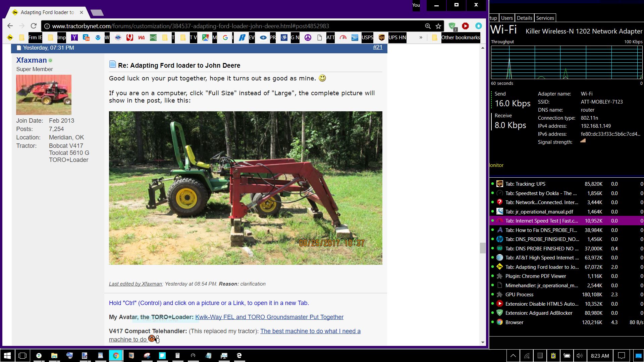
Task: Switch to the Services tab
Action: point(545,18)
